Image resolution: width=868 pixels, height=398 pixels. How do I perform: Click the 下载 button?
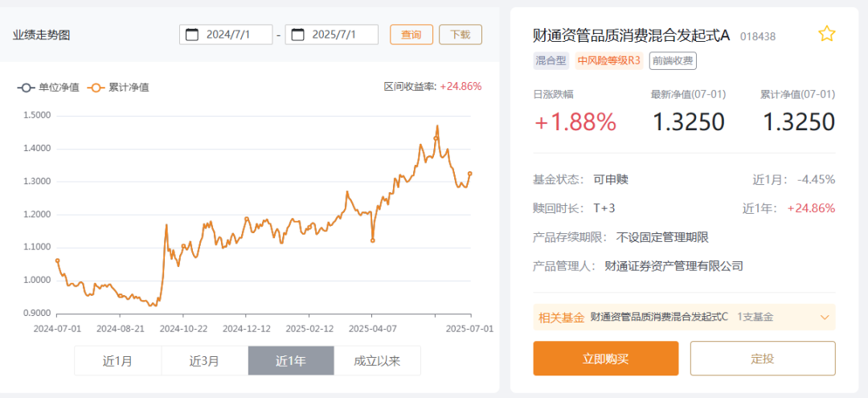[x=460, y=35]
